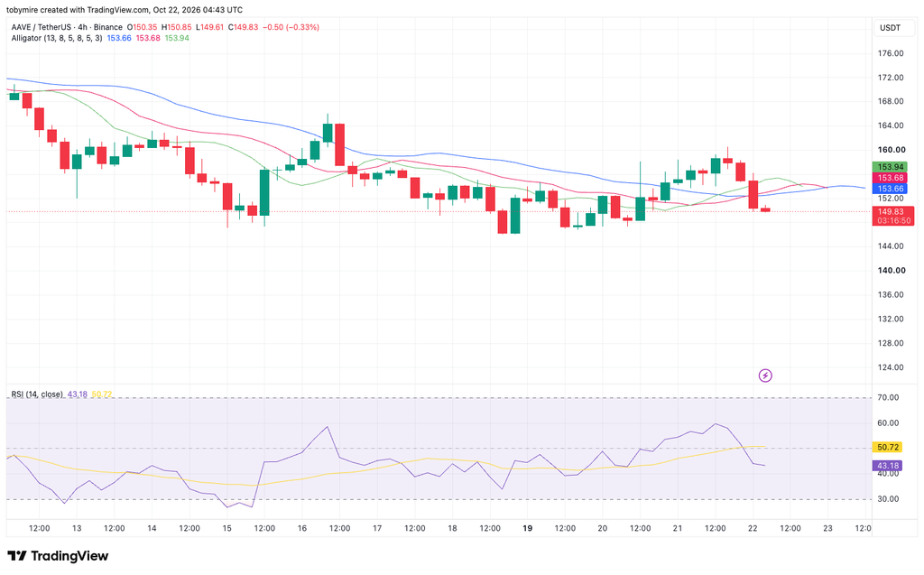Click the AAVE / TetherUS symbol title

(67, 27)
